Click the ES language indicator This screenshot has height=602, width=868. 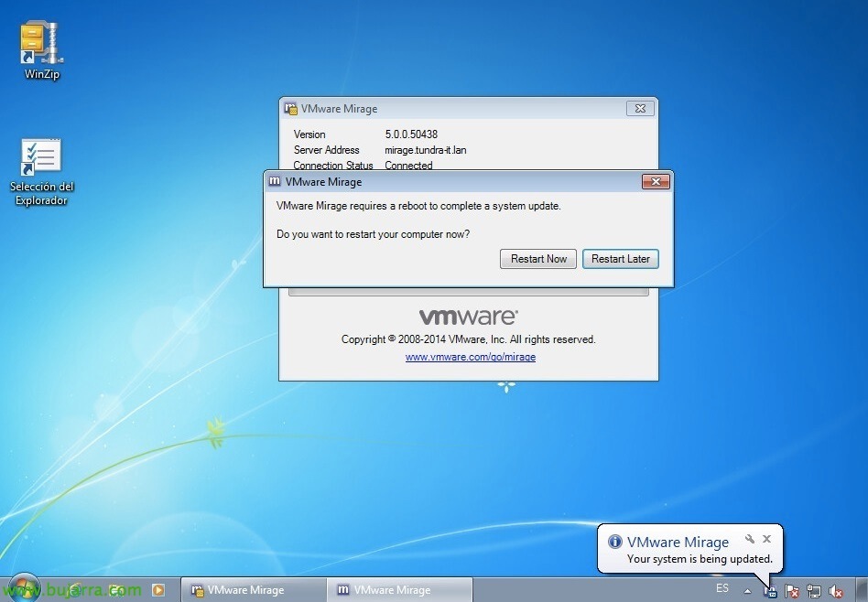point(722,588)
